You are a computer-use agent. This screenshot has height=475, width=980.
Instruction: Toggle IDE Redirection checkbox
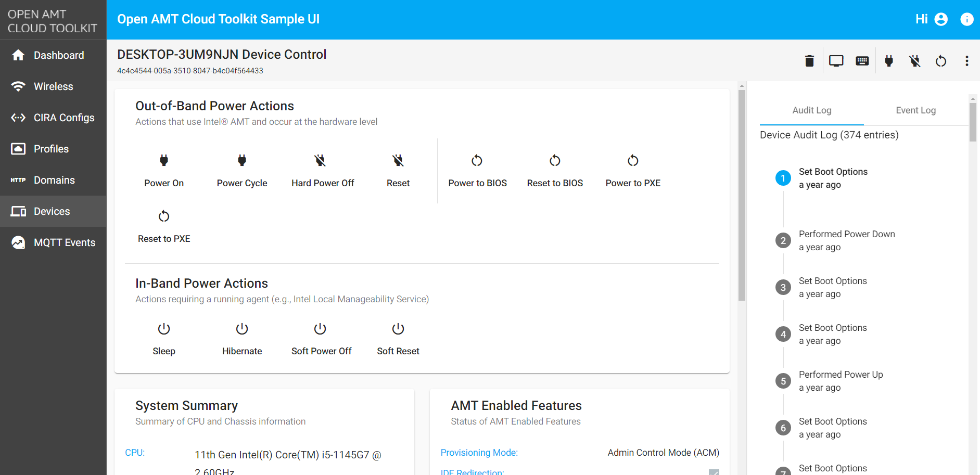click(x=714, y=472)
